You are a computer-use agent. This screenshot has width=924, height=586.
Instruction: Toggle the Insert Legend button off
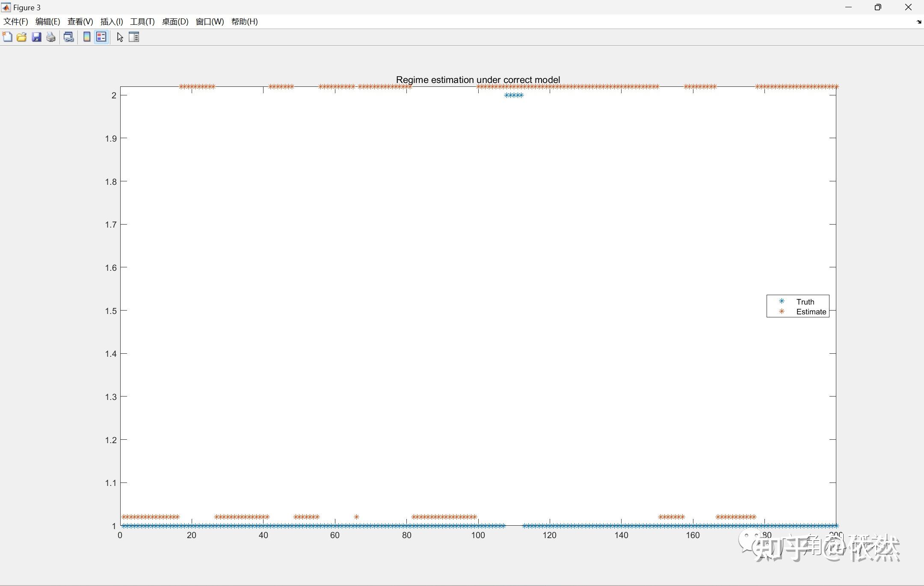(x=101, y=37)
